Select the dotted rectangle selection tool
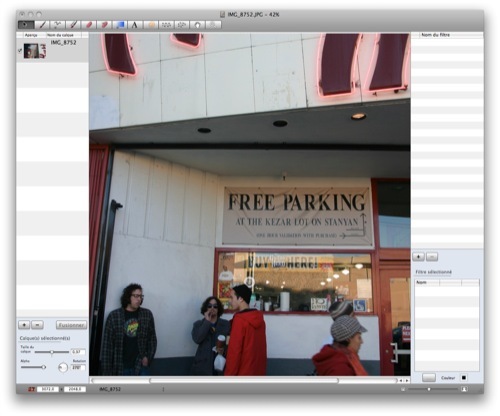 [x=166, y=25]
